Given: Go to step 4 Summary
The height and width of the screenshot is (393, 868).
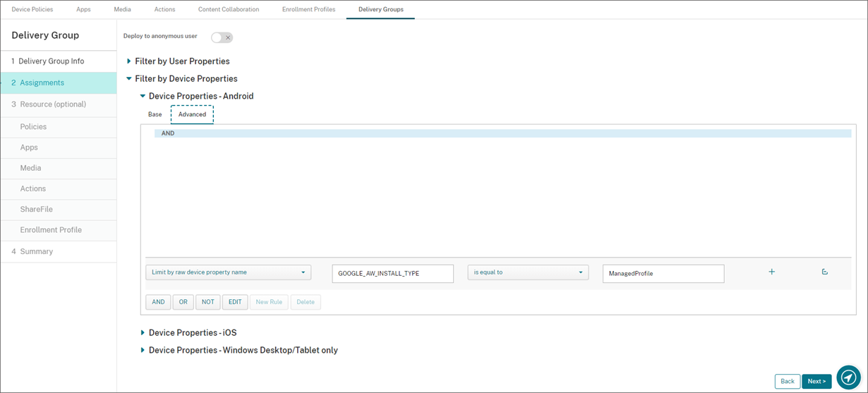Looking at the screenshot, I should pyautogui.click(x=59, y=252).
